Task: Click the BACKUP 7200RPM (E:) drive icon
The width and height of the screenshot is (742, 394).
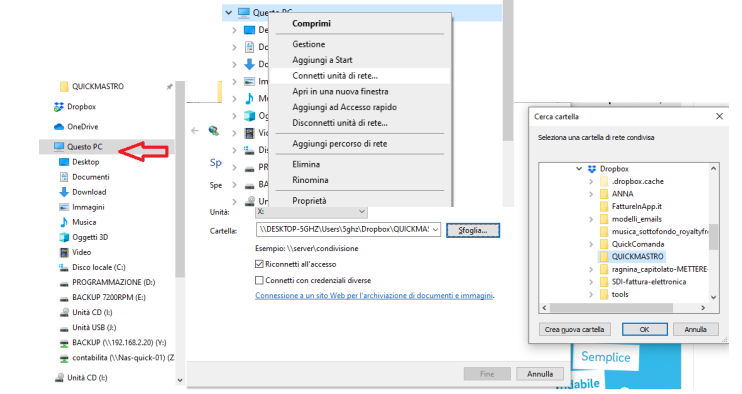Action: pyautogui.click(x=64, y=298)
